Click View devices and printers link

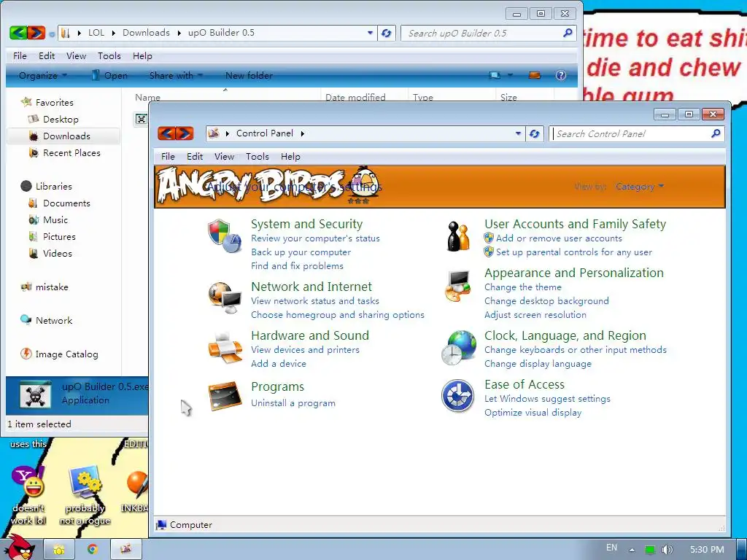pyautogui.click(x=305, y=349)
